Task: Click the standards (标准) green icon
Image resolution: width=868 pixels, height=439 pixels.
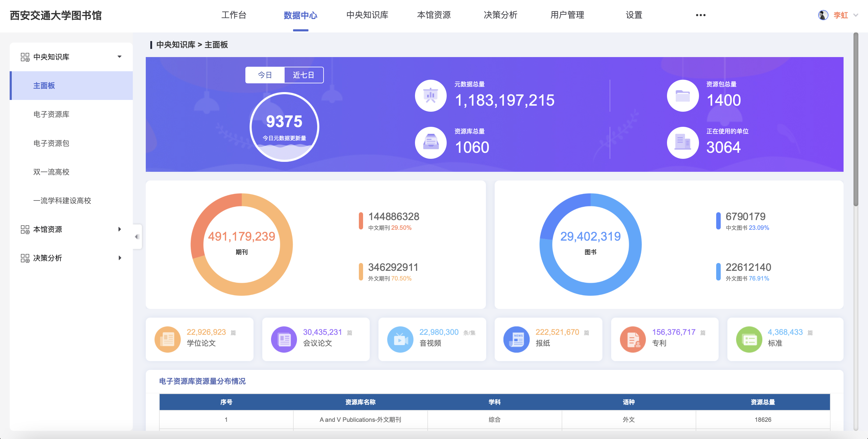Action: (x=749, y=339)
